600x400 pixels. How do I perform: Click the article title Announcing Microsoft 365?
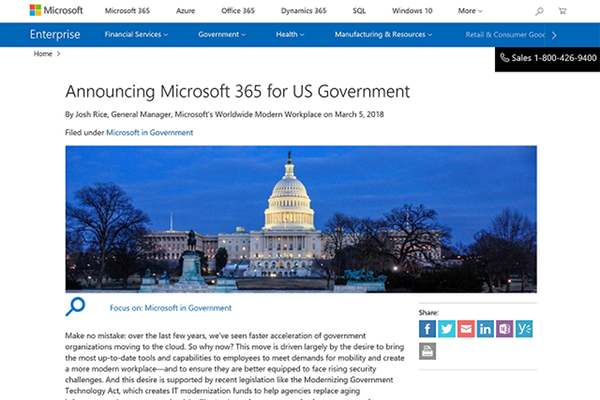click(x=237, y=91)
